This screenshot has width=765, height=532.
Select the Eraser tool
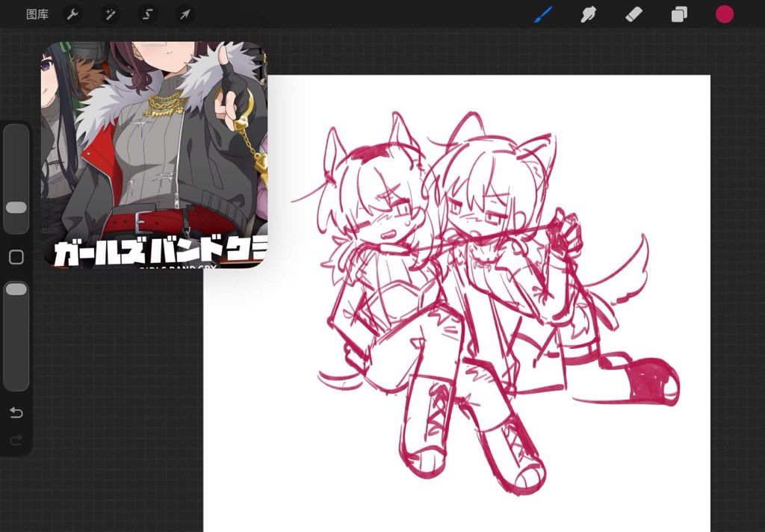click(x=634, y=15)
